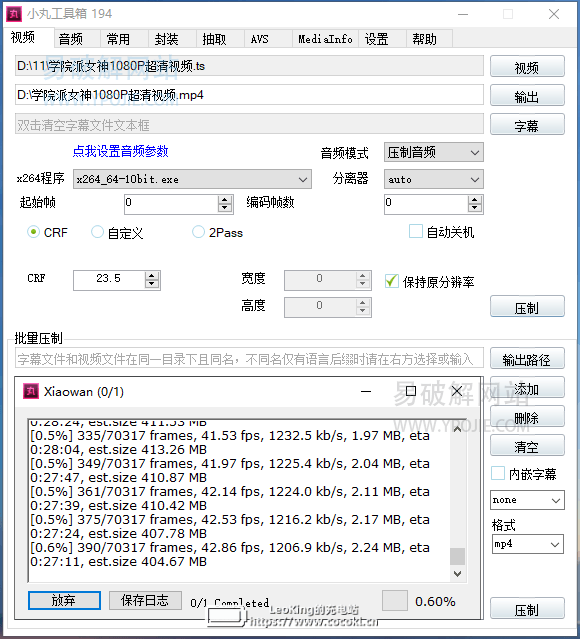Switch to the 音频 tab
Image resolution: width=580 pixels, height=639 pixels.
[71, 39]
